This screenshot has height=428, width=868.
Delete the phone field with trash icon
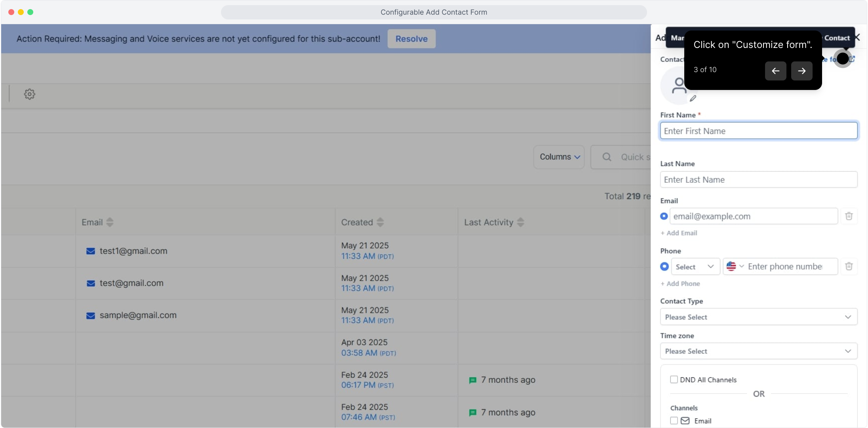(x=849, y=266)
